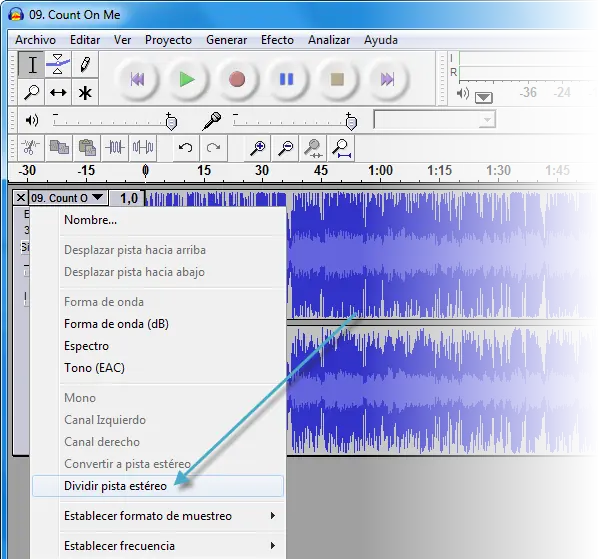
Task: Open the Ver menu
Action: coord(122,40)
